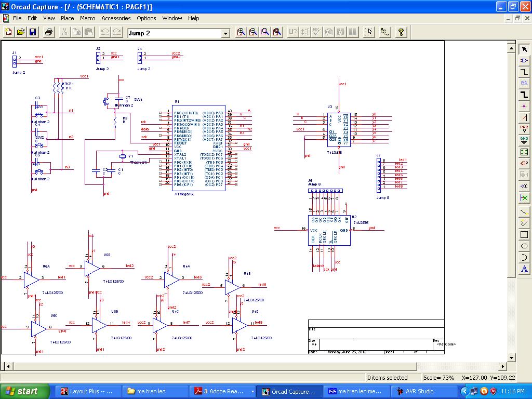
Task: Open the File menu
Action: pyautogui.click(x=17, y=18)
